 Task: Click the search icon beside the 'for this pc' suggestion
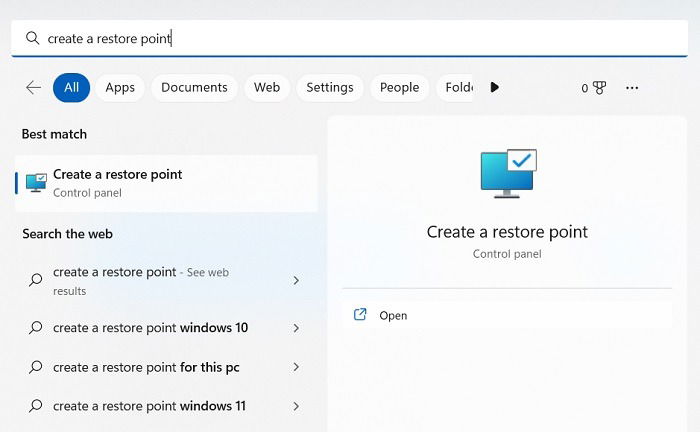[x=36, y=367]
